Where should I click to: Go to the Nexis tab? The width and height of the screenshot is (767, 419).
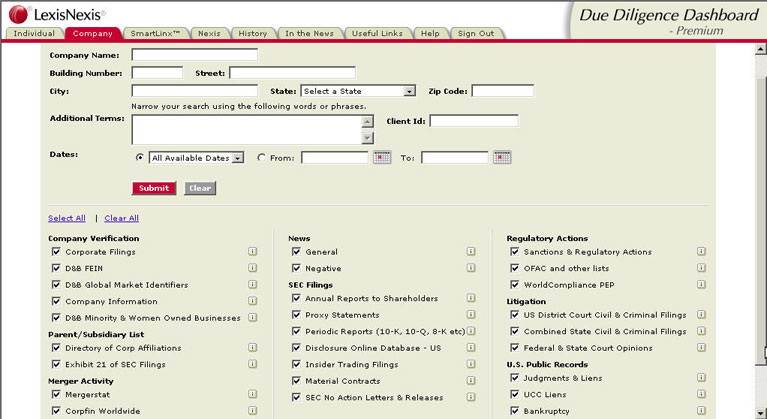pos(209,33)
